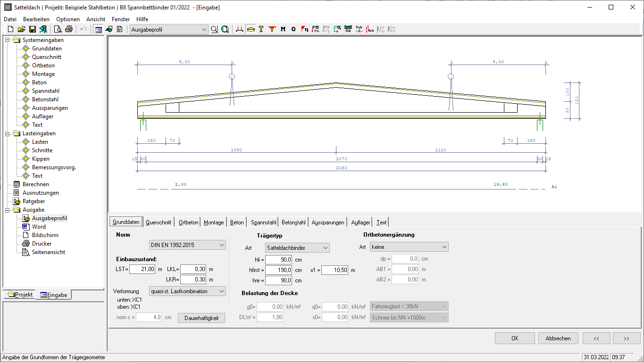
Task: Click the Q shear force icon
Action: (294, 29)
